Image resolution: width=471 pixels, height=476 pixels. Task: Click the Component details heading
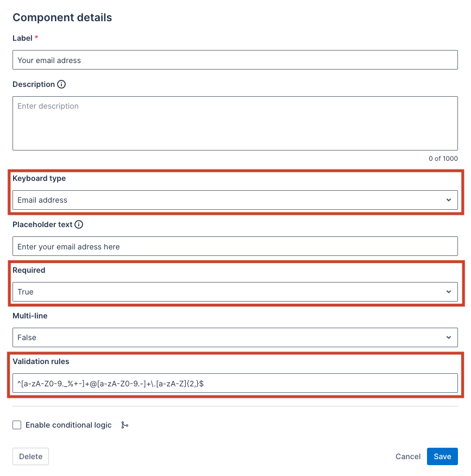62,17
